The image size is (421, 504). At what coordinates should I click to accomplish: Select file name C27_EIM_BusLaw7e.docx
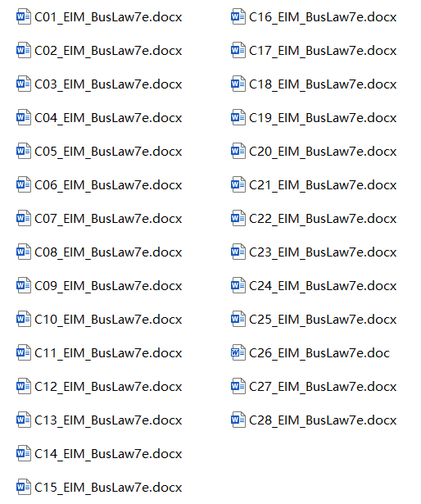pos(323,387)
